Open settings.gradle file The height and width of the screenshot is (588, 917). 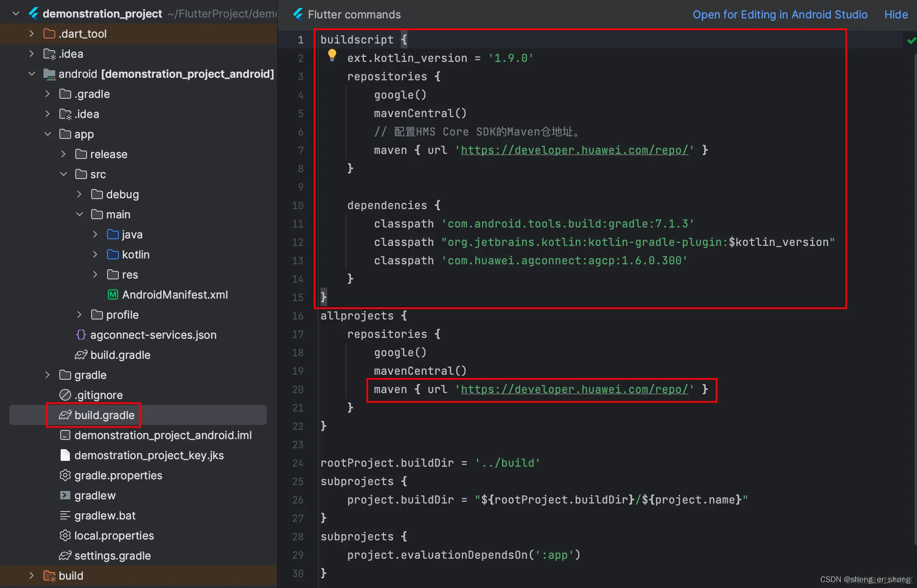pos(112,556)
